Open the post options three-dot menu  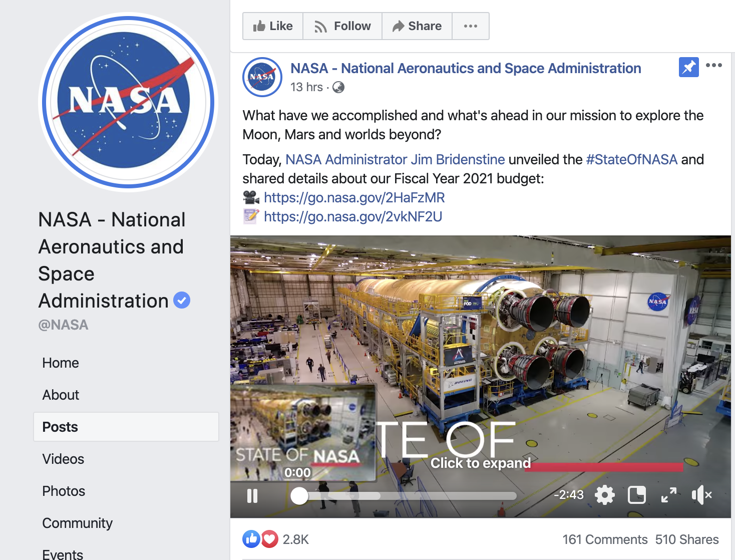click(x=713, y=65)
